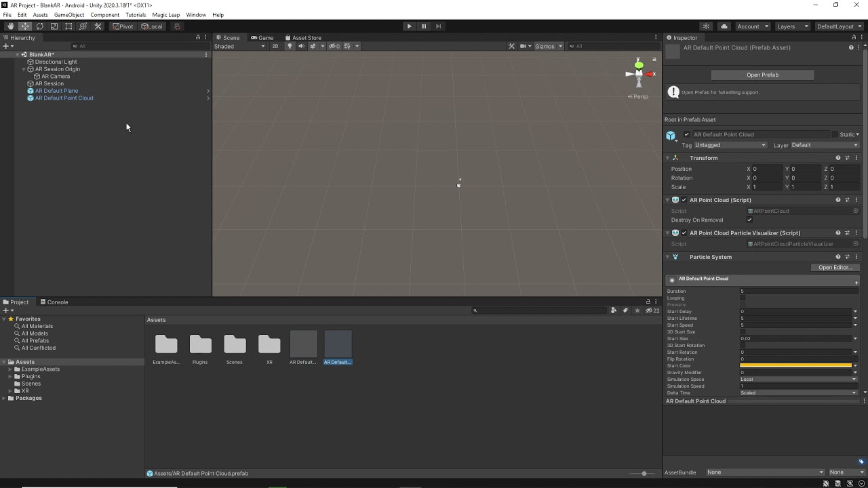Disable the AR Point Cloud script component

tap(684, 200)
